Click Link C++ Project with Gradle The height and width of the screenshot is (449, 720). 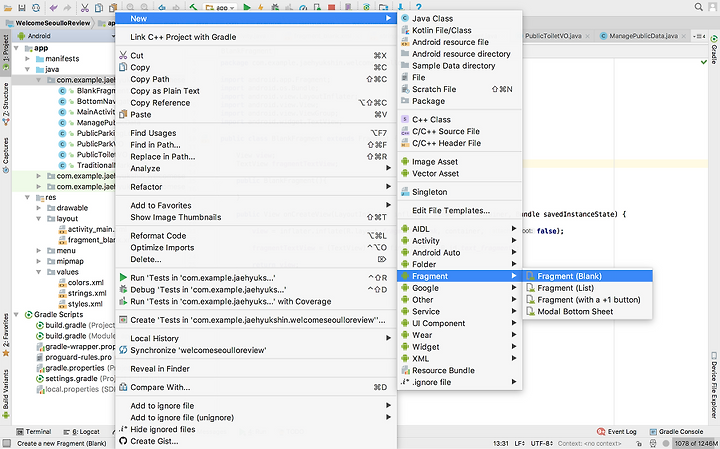pyautogui.click(x=256, y=37)
